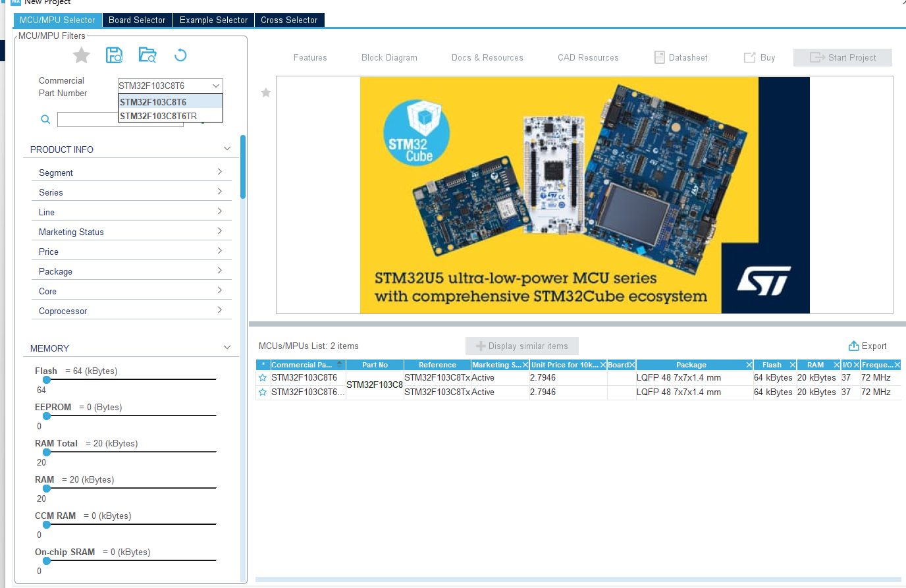
Task: Click the asterisk favorites column header
Action: point(263,365)
